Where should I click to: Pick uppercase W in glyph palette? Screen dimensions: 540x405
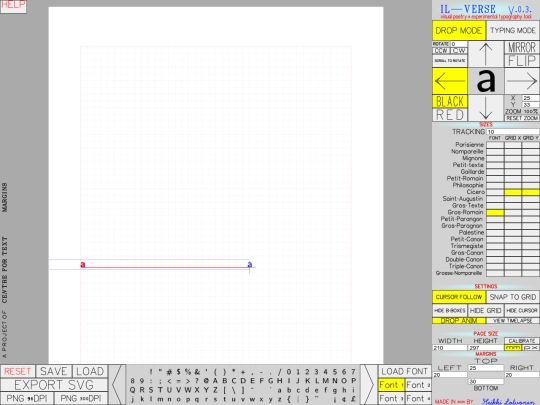click(x=188, y=390)
